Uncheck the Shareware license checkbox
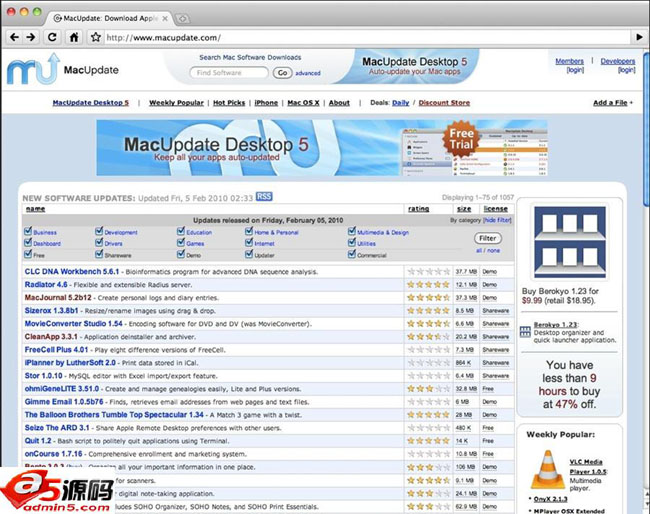 click(x=99, y=254)
